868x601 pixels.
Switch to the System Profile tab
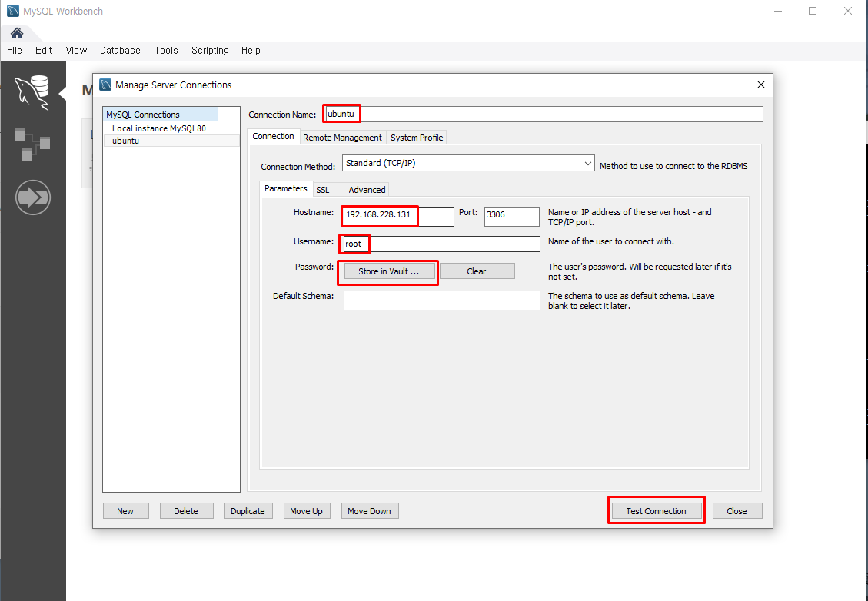click(x=417, y=138)
